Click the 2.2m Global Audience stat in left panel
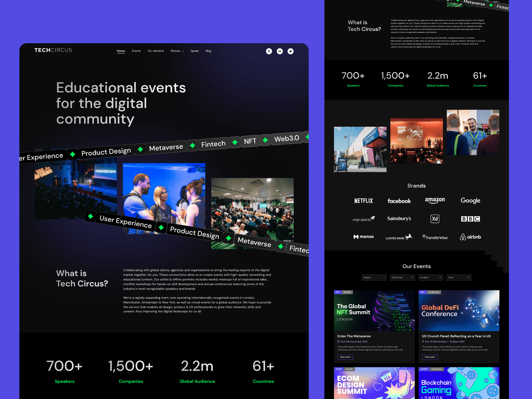This screenshot has height=399, width=532. (x=197, y=371)
